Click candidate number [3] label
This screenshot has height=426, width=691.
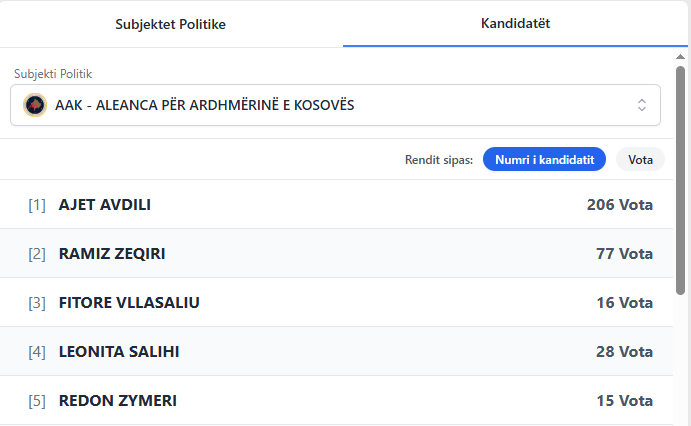(37, 302)
